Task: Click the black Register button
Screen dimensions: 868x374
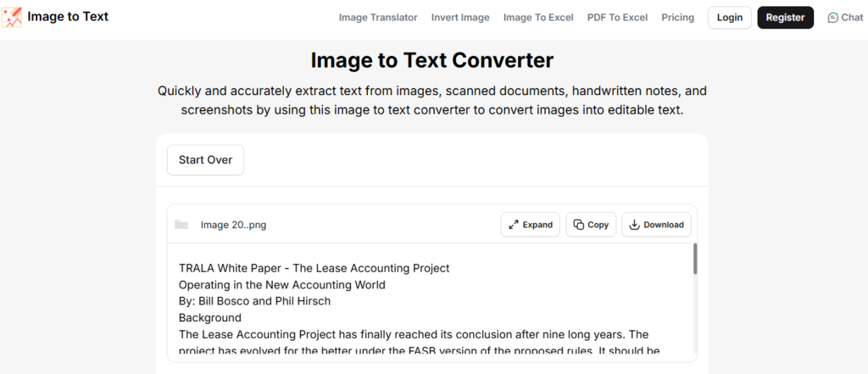Action: point(785,18)
